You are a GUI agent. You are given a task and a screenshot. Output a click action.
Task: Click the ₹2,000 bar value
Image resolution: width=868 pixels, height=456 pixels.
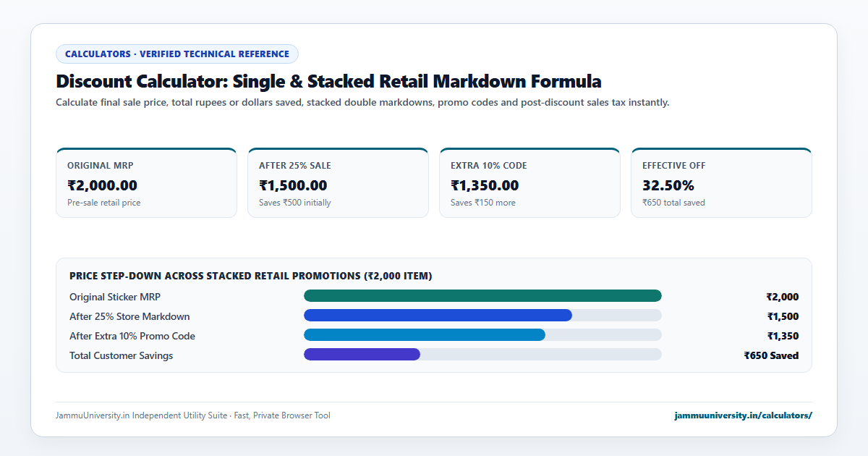[x=783, y=297]
